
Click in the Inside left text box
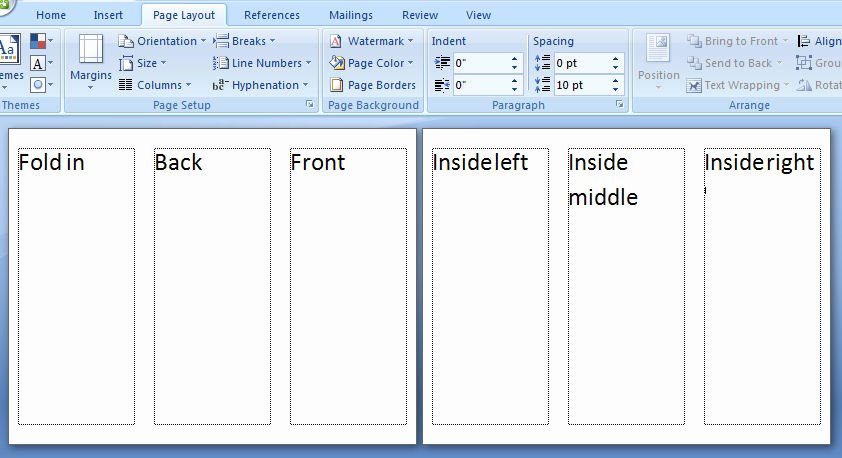tap(490, 286)
